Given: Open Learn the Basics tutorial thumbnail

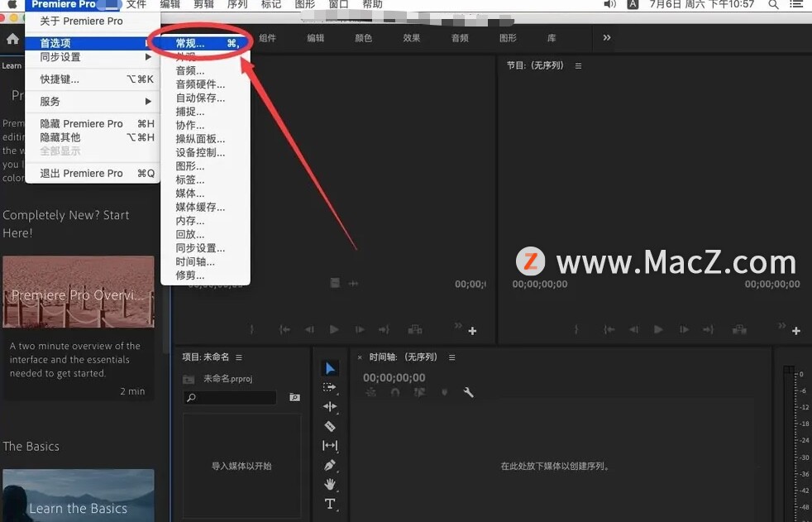Looking at the screenshot, I should click(79, 495).
